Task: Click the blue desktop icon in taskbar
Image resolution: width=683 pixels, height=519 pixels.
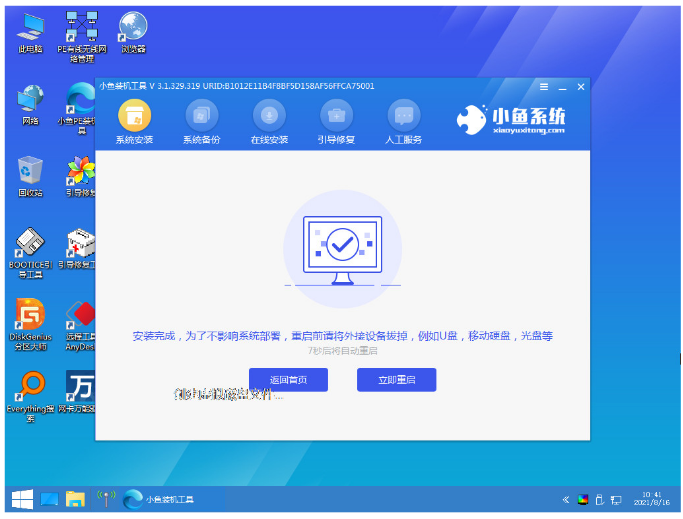Action: coord(49,499)
